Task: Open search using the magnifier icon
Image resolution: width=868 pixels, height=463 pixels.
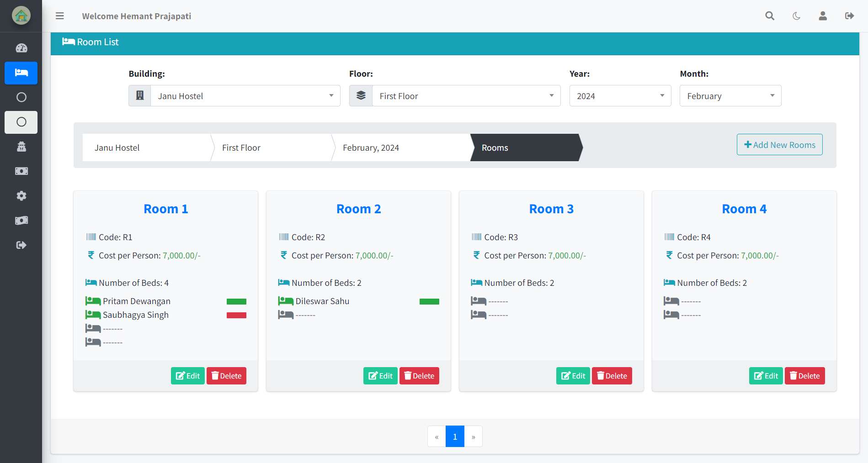Action: click(770, 16)
